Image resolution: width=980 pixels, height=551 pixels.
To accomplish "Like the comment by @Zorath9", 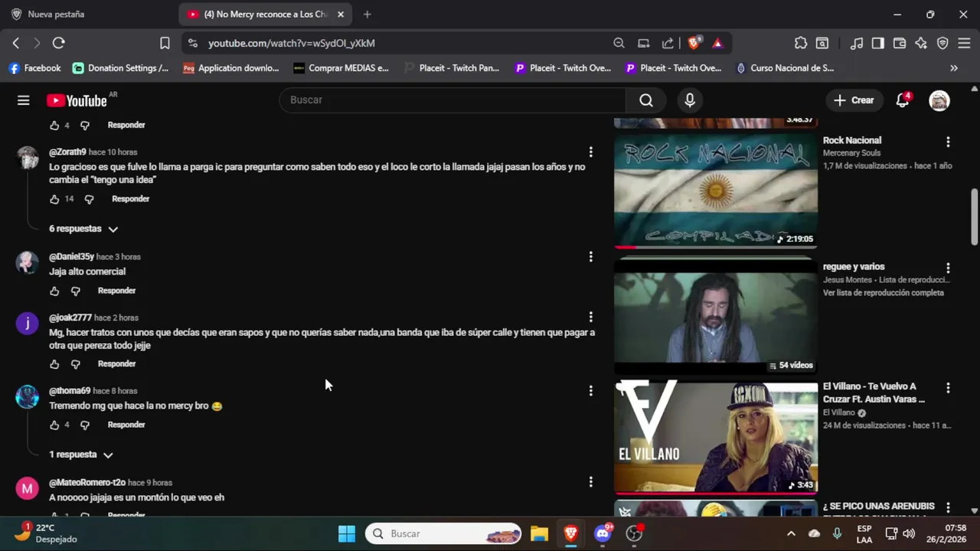I will 54,199.
